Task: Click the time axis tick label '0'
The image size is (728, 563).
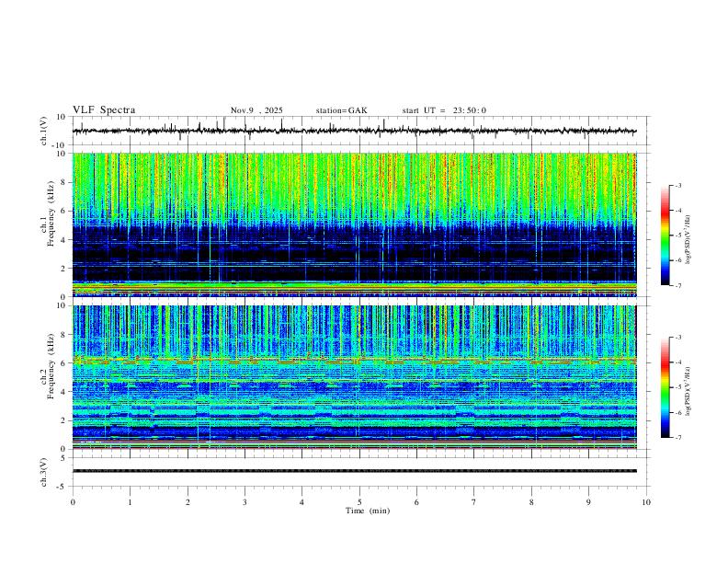Action: [x=73, y=502]
